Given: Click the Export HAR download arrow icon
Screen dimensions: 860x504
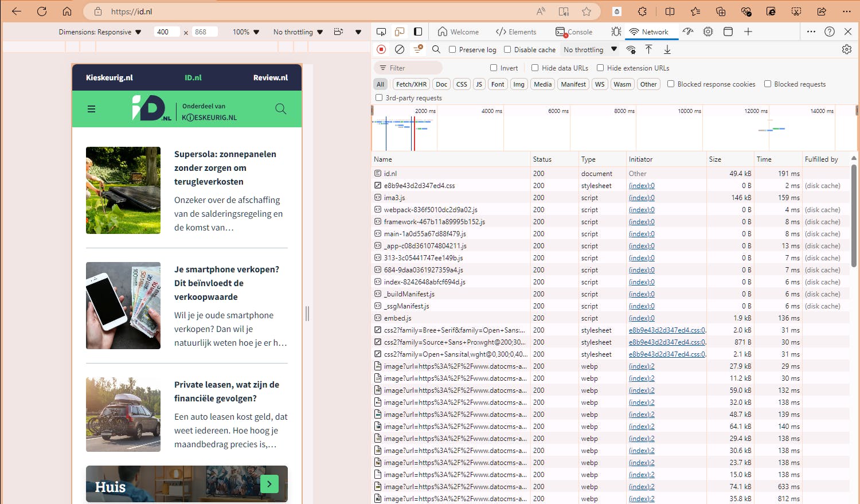Looking at the screenshot, I should tap(667, 49).
